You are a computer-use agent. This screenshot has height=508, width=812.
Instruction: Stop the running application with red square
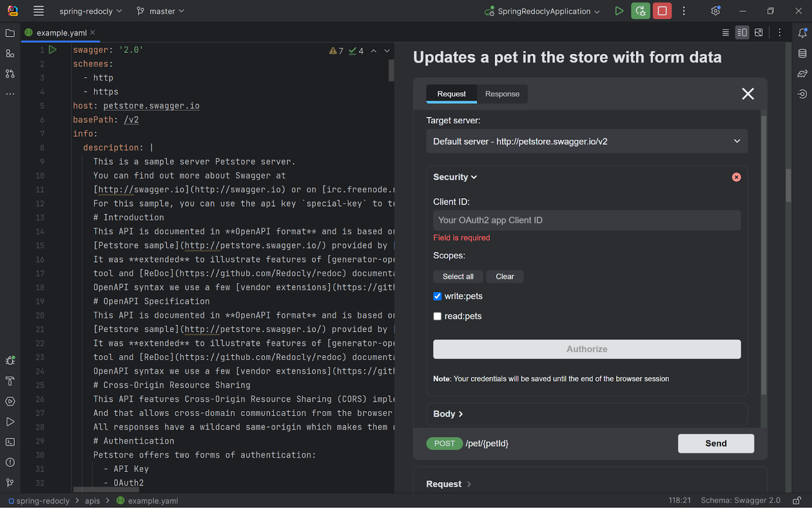click(x=662, y=11)
